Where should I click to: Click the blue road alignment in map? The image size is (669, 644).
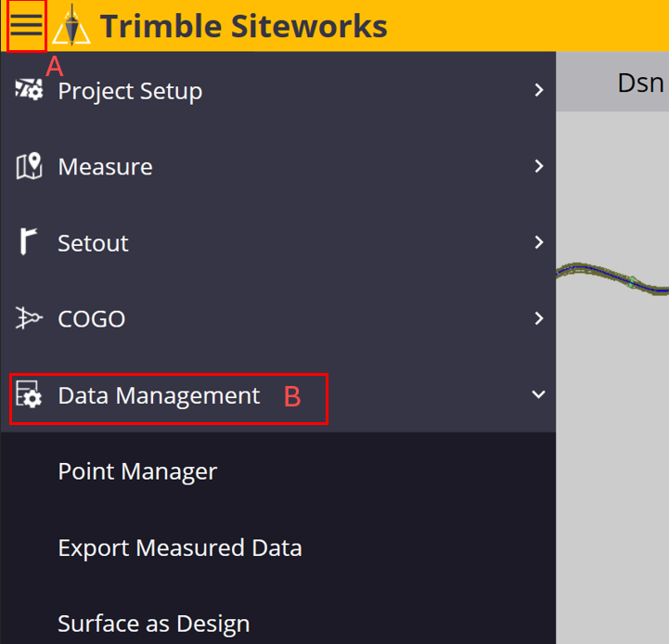pos(612,277)
